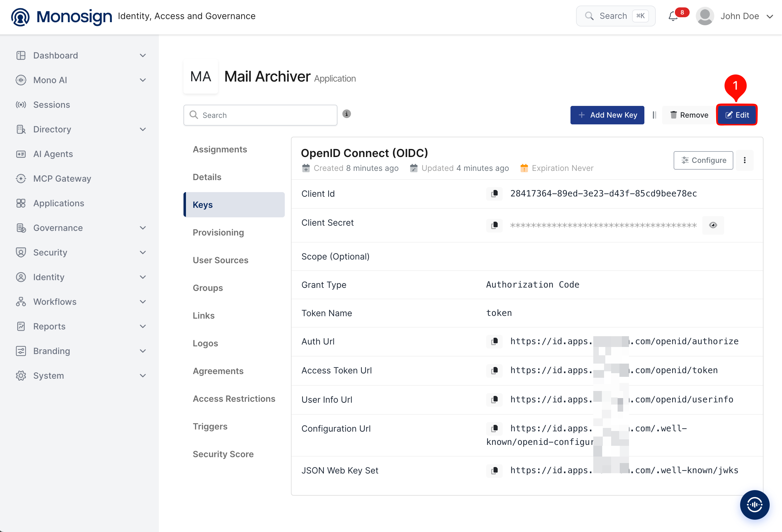Click the Remove button
The height and width of the screenshot is (532, 782).
pos(689,115)
